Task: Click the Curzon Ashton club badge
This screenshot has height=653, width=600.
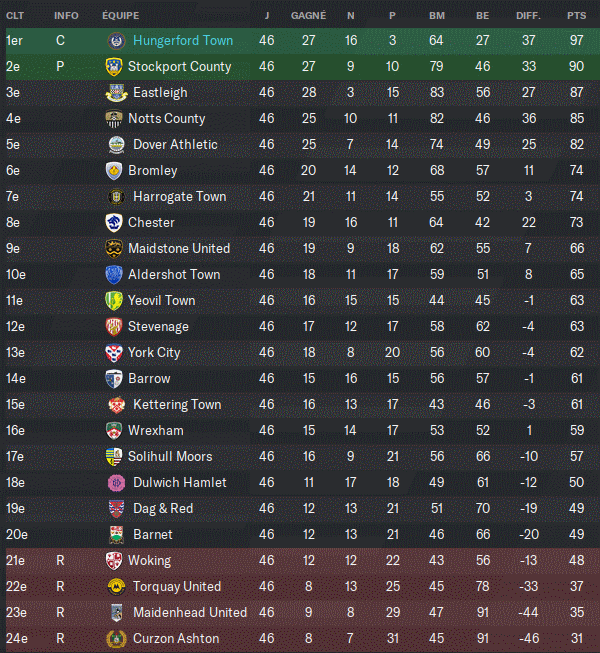Action: tap(113, 639)
